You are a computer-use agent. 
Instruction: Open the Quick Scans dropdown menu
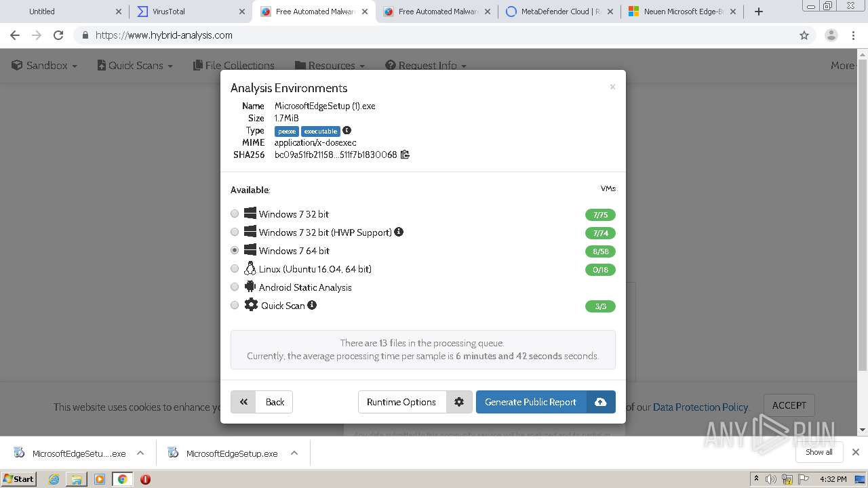[135, 66]
